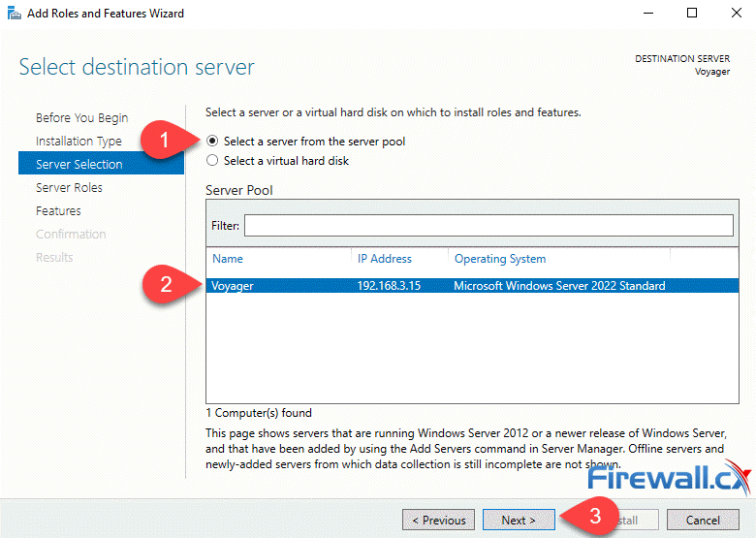Click the wizard icon in the title bar
This screenshot has width=756, height=538.
[15, 13]
